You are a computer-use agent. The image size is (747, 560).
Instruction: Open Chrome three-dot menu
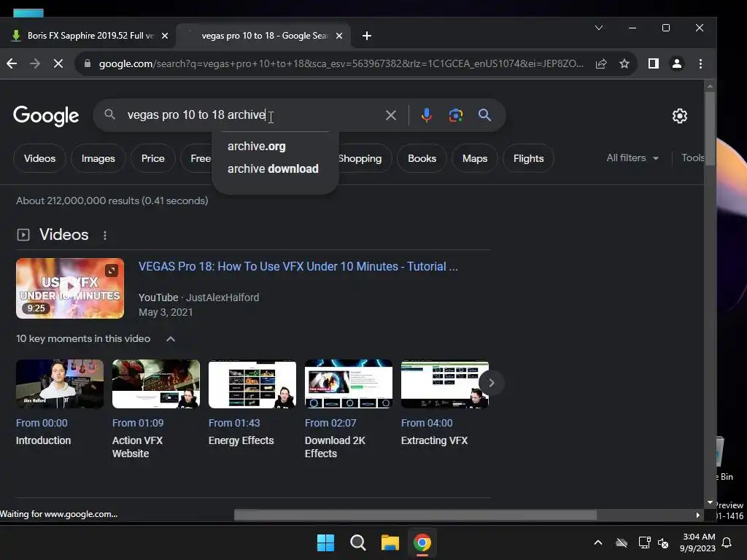click(700, 63)
